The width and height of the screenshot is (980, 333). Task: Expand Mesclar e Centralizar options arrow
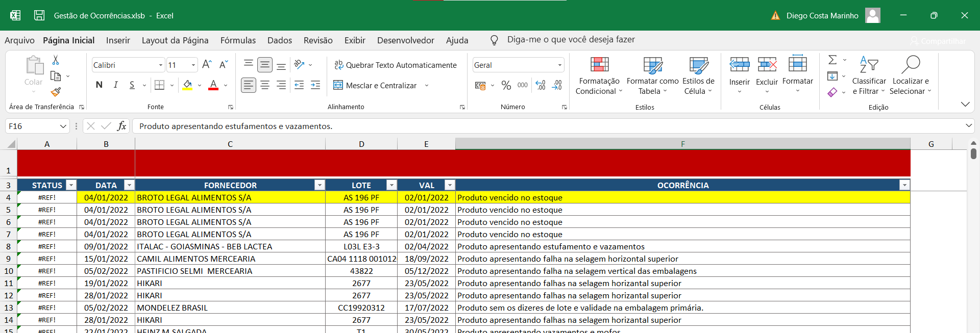click(x=427, y=86)
